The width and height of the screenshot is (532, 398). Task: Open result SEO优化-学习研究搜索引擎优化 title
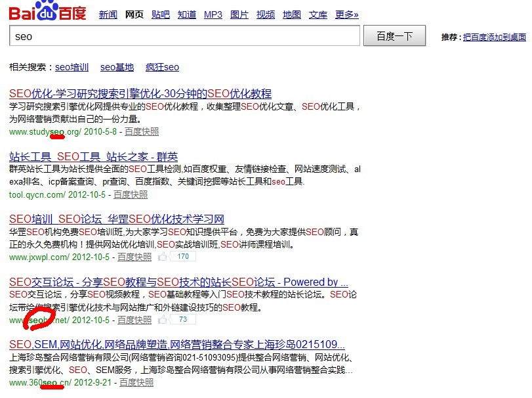(x=140, y=93)
